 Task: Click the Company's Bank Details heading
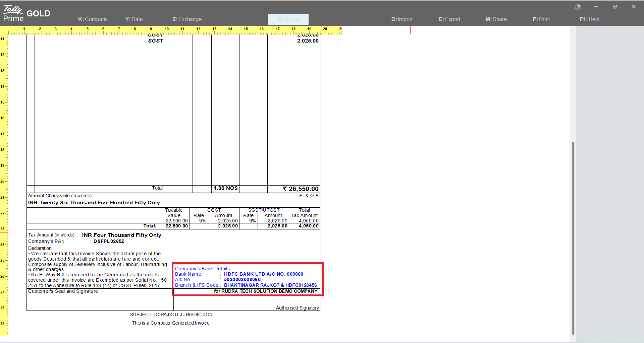point(202,269)
